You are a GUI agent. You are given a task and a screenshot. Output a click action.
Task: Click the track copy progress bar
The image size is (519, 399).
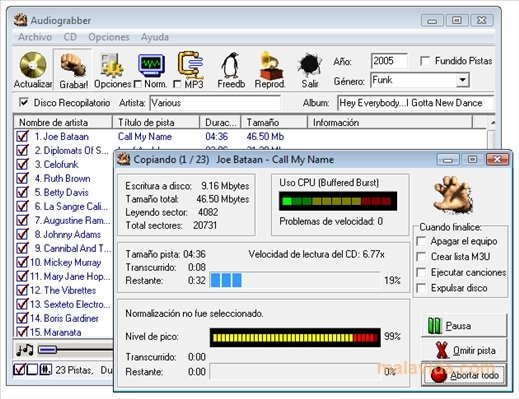(295, 280)
